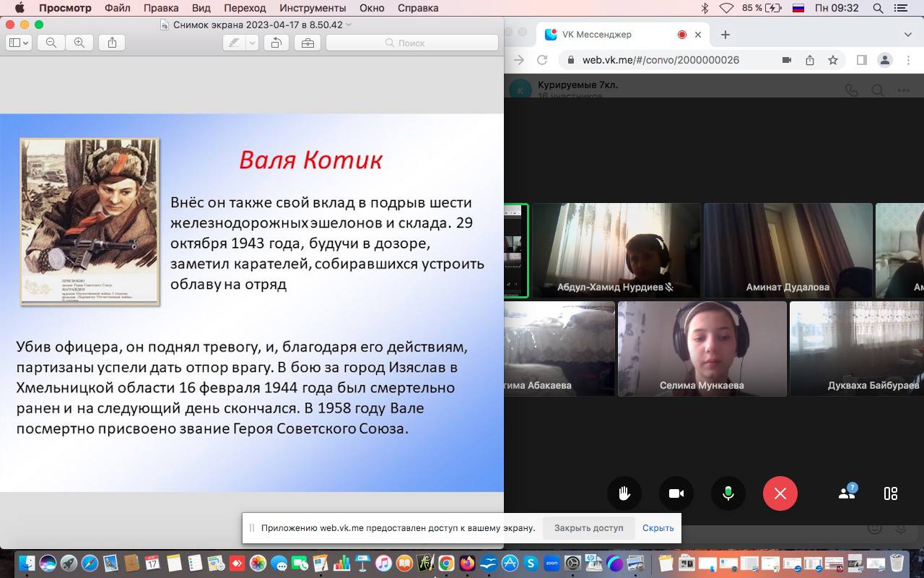Viewport: 924px width, 578px height.
Task: Open the Preview sidebar view dropdown
Action: (18, 43)
